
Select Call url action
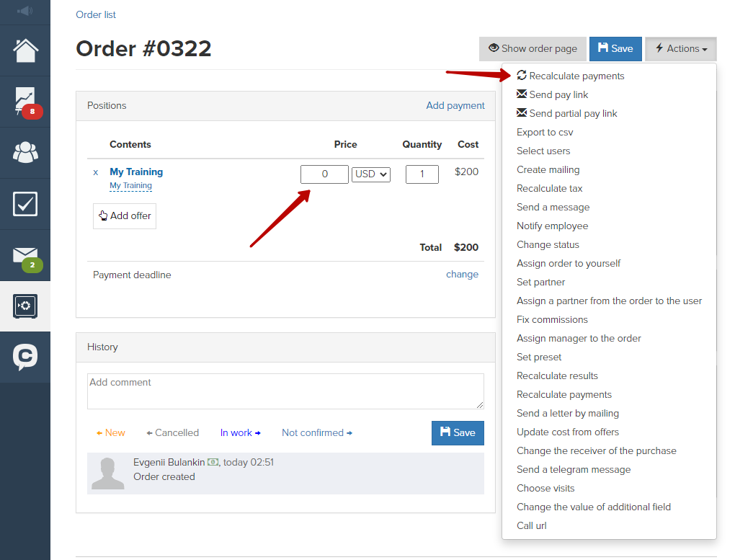[532, 525]
